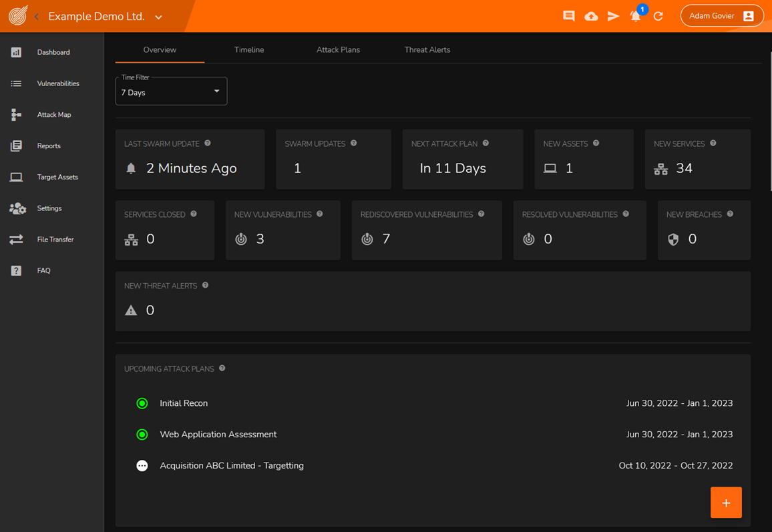Click the New Services count 34

tap(684, 168)
